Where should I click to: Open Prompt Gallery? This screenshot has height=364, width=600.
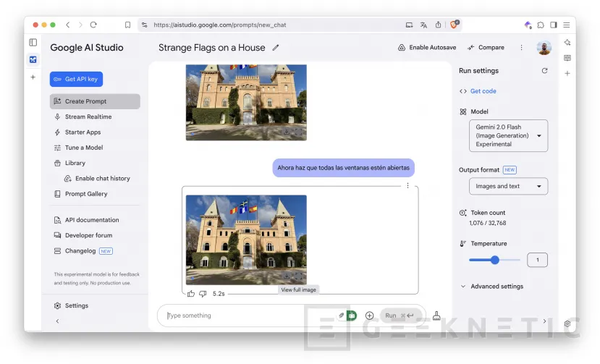86,194
